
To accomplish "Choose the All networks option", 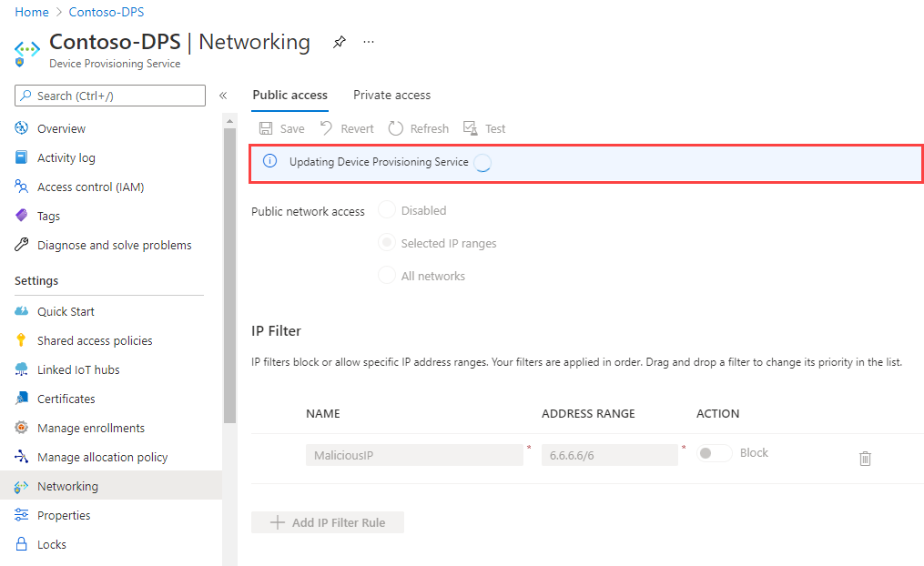I will tap(387, 275).
